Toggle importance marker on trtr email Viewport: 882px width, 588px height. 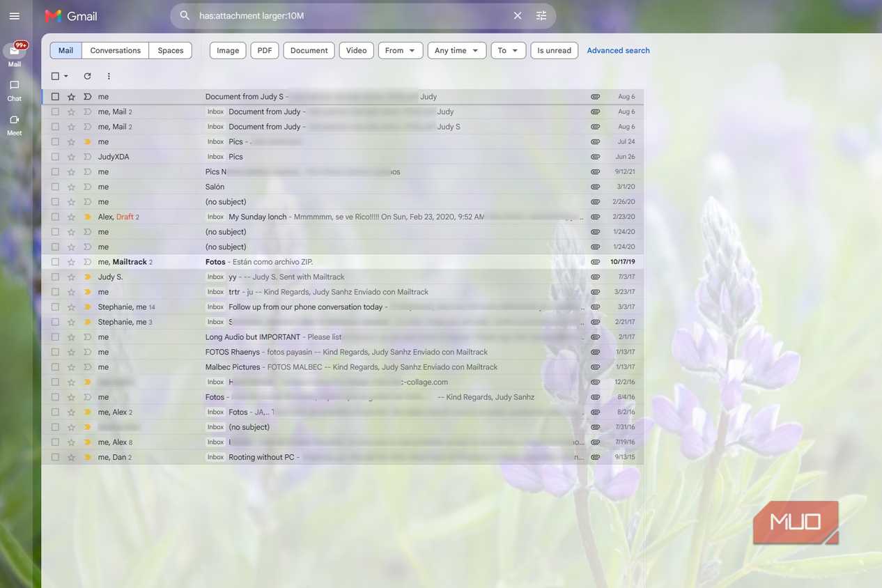[x=87, y=292]
